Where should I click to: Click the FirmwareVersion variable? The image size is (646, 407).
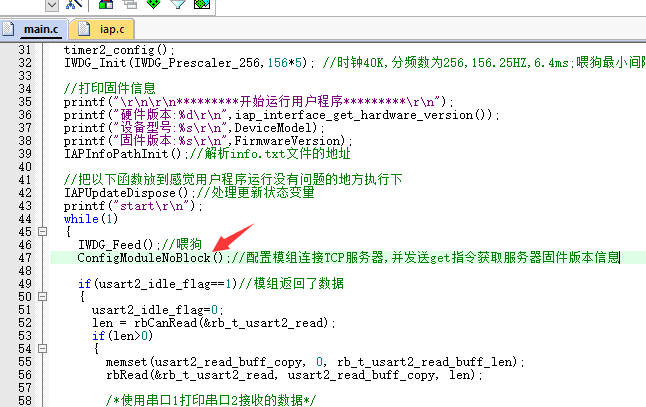[289, 141]
